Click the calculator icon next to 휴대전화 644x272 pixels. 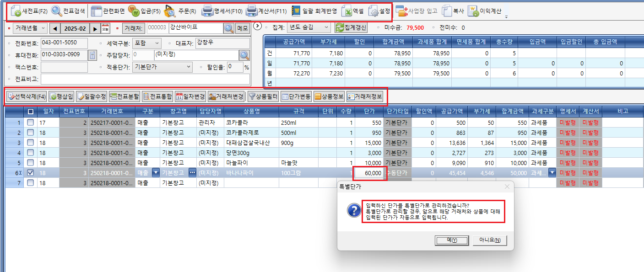pyautogui.click(x=92, y=55)
